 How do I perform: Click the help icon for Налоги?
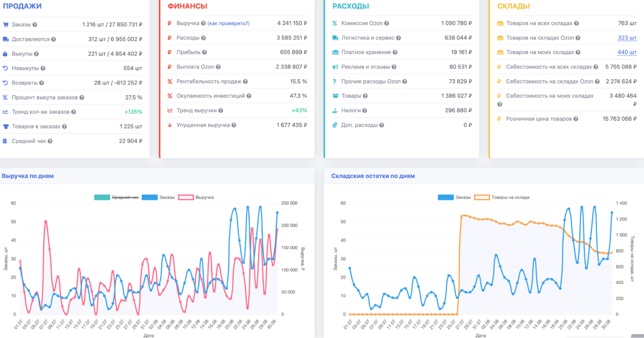tap(365, 110)
